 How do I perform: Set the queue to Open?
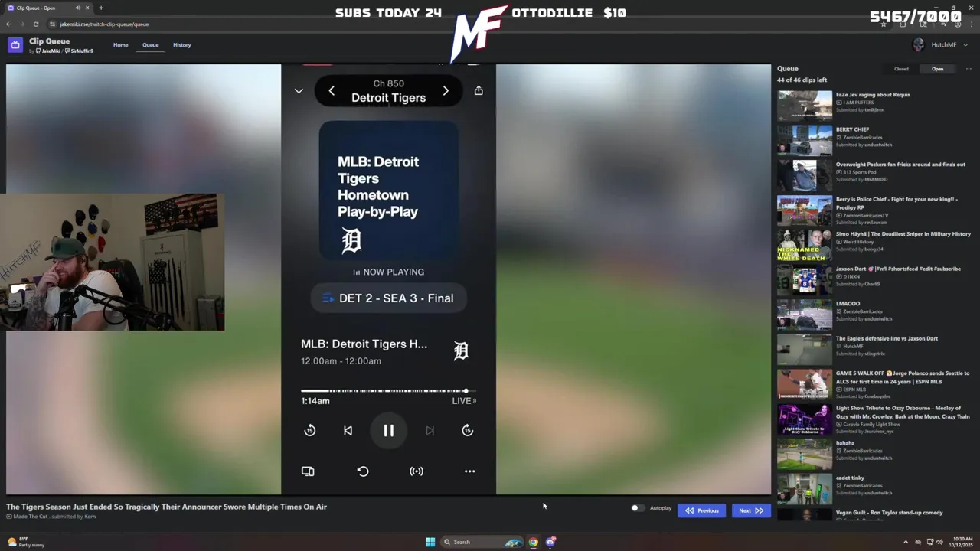pyautogui.click(x=937, y=69)
